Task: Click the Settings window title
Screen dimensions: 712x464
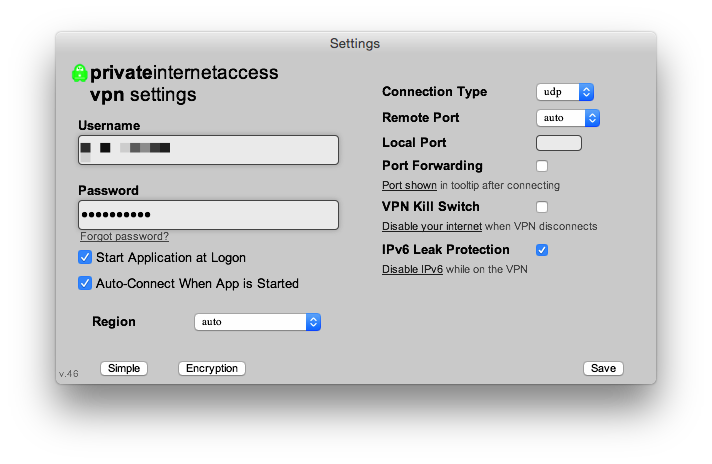Action: [355, 44]
